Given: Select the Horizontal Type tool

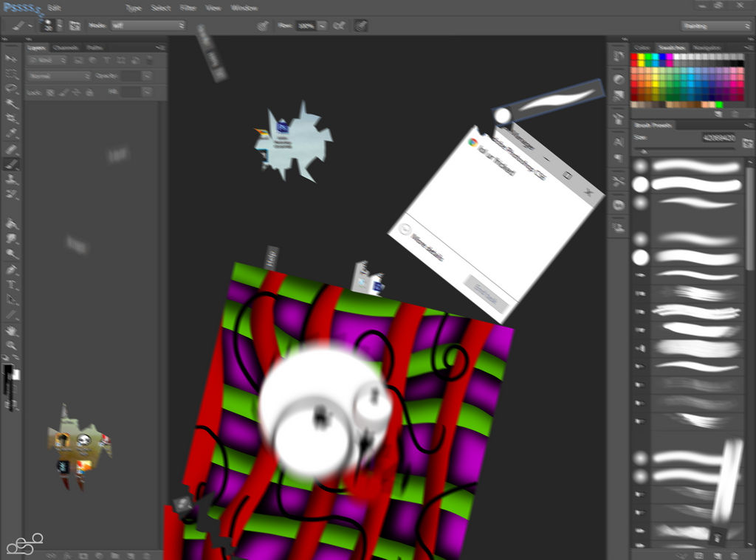Looking at the screenshot, I should 11,284.
